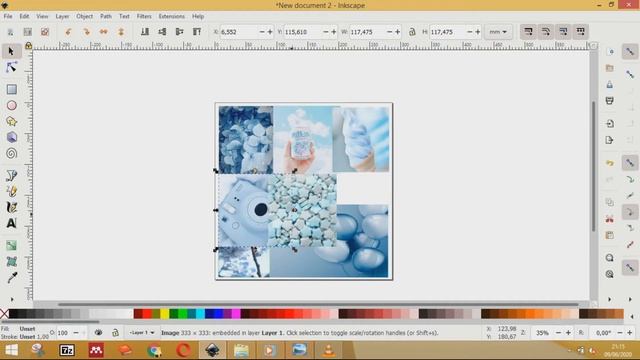Viewport: 640px width, 360px height.
Task: Select the 3D box tool
Action: click(11, 137)
